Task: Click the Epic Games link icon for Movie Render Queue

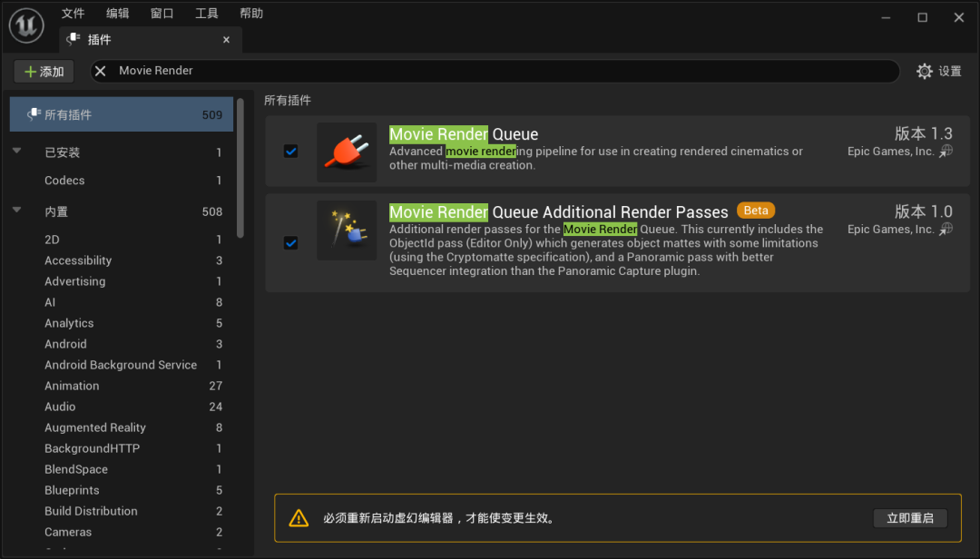Action: (x=946, y=152)
